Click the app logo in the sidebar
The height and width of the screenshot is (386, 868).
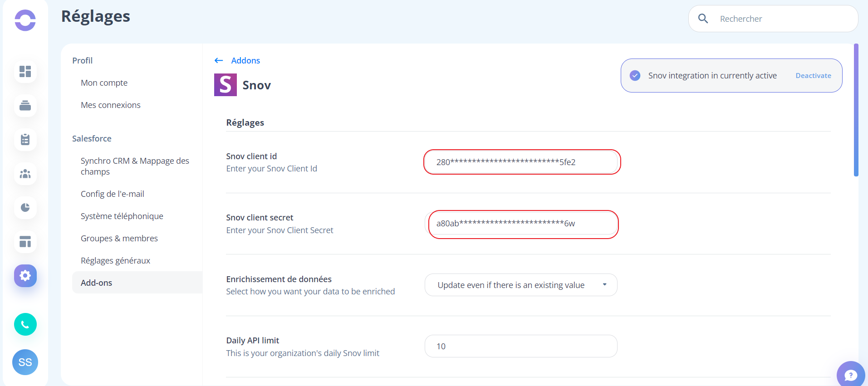tap(25, 20)
